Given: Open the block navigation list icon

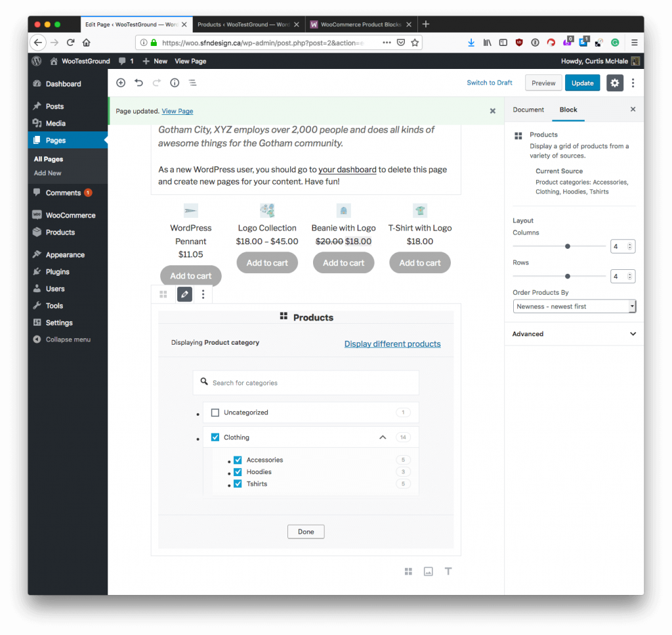Looking at the screenshot, I should pos(192,83).
